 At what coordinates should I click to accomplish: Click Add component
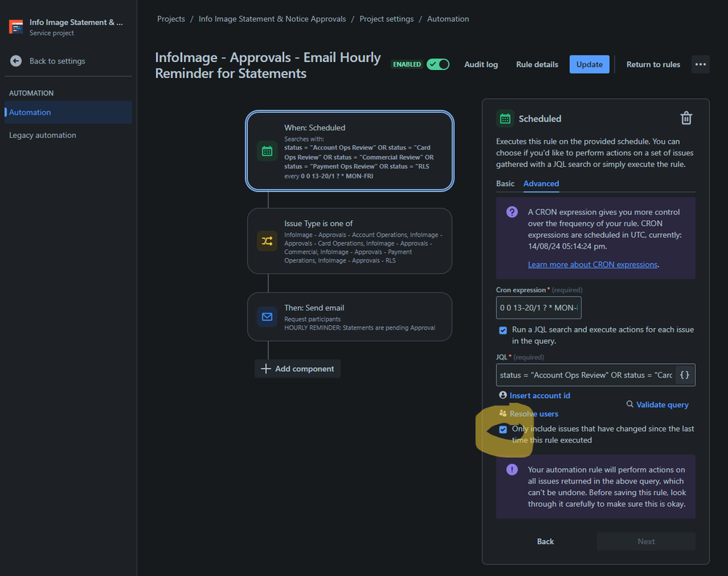click(297, 369)
